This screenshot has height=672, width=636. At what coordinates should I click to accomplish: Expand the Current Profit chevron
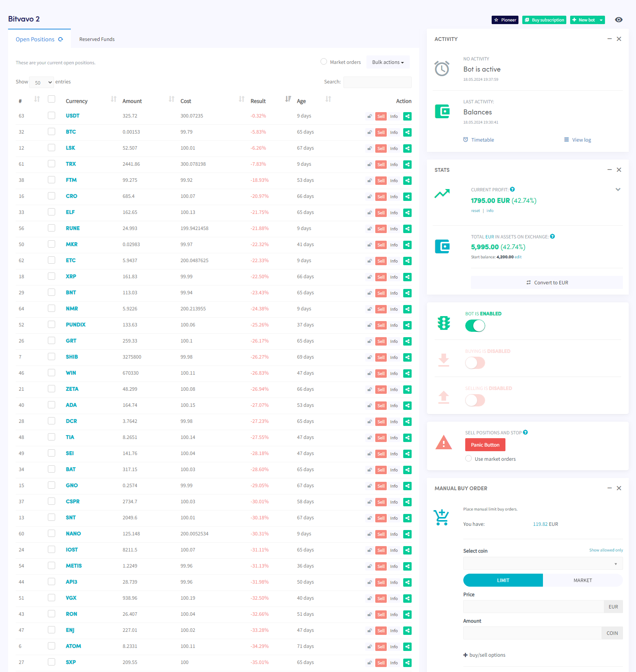(618, 189)
